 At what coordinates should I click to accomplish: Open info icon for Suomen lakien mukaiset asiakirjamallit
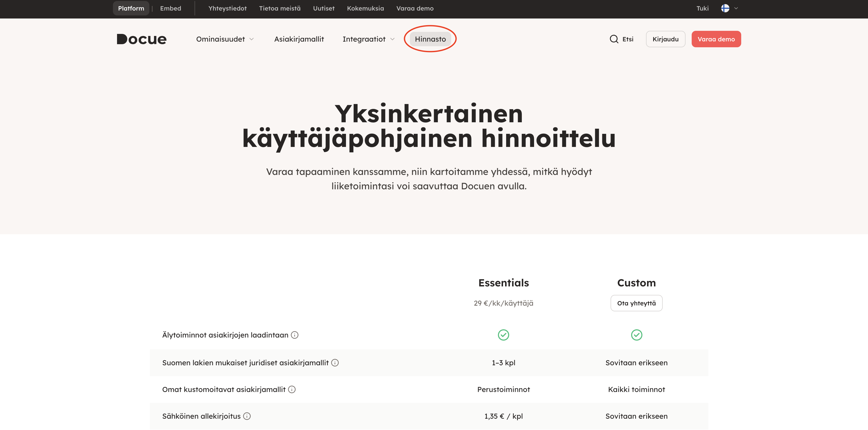[335, 362]
